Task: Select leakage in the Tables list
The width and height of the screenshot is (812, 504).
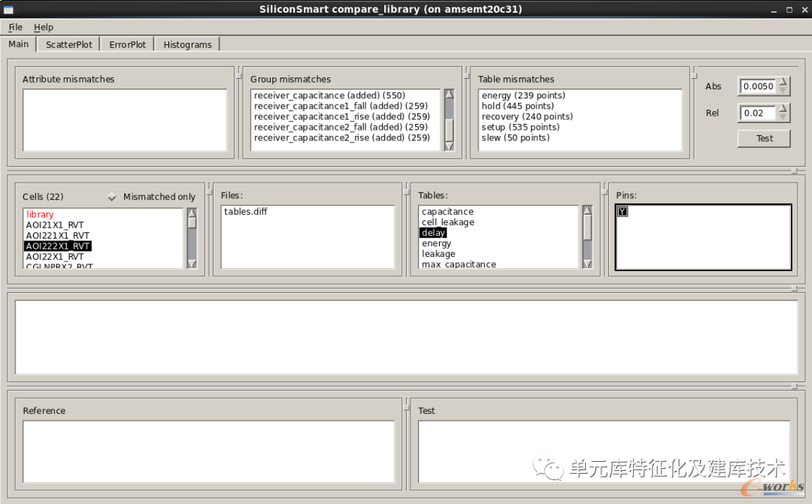Action: (x=438, y=254)
